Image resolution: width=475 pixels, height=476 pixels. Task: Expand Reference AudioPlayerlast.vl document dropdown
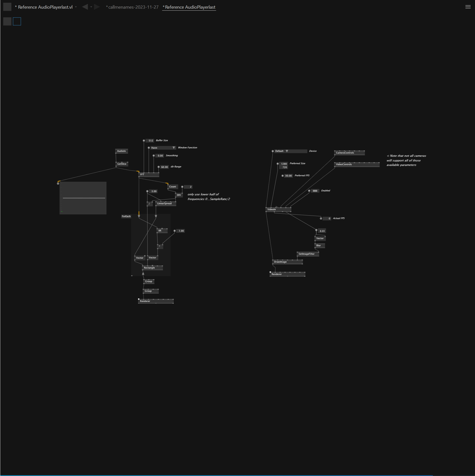(x=76, y=7)
